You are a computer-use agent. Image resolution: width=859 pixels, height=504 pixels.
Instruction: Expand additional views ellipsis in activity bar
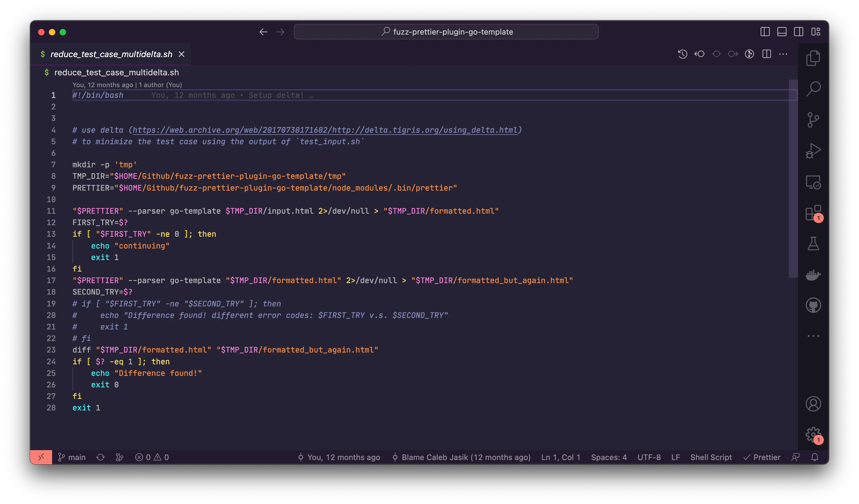click(813, 336)
